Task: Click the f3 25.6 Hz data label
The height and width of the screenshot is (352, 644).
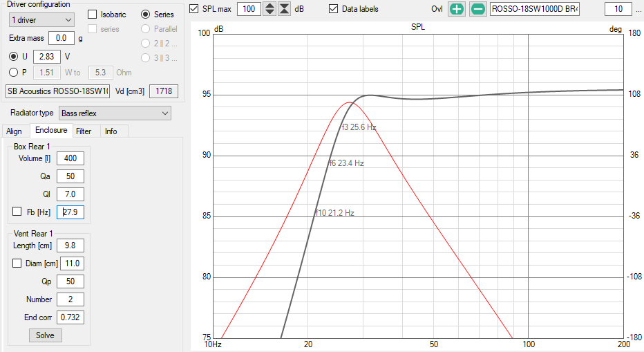Action: tap(359, 127)
